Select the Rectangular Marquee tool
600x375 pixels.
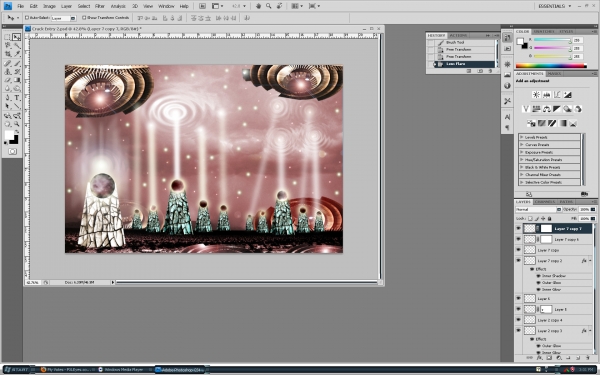pyautogui.click(x=7, y=37)
